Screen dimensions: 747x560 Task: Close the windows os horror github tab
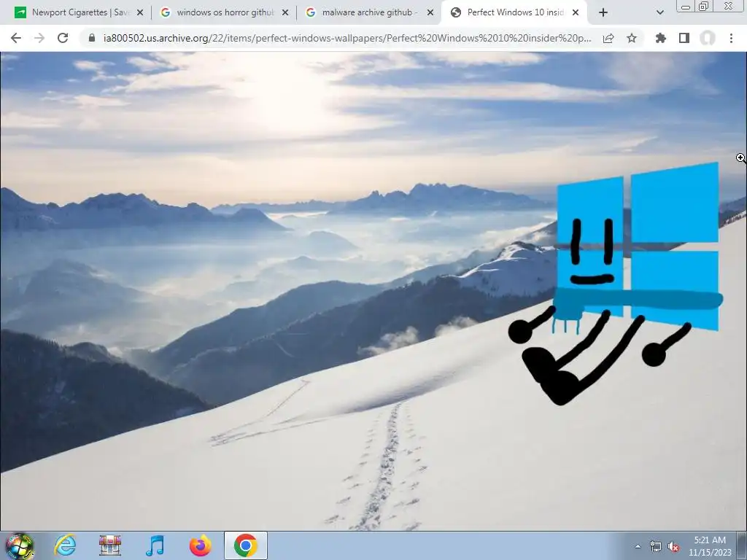click(x=285, y=13)
